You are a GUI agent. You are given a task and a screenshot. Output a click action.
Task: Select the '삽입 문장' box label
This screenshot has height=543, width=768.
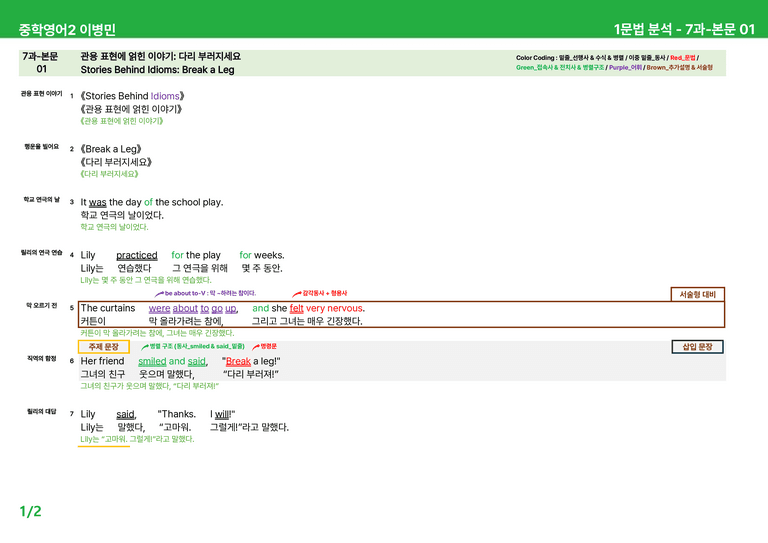click(x=697, y=347)
